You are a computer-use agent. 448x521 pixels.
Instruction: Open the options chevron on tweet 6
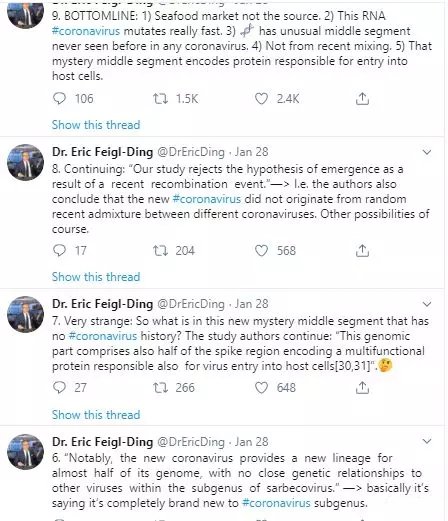coord(427,441)
